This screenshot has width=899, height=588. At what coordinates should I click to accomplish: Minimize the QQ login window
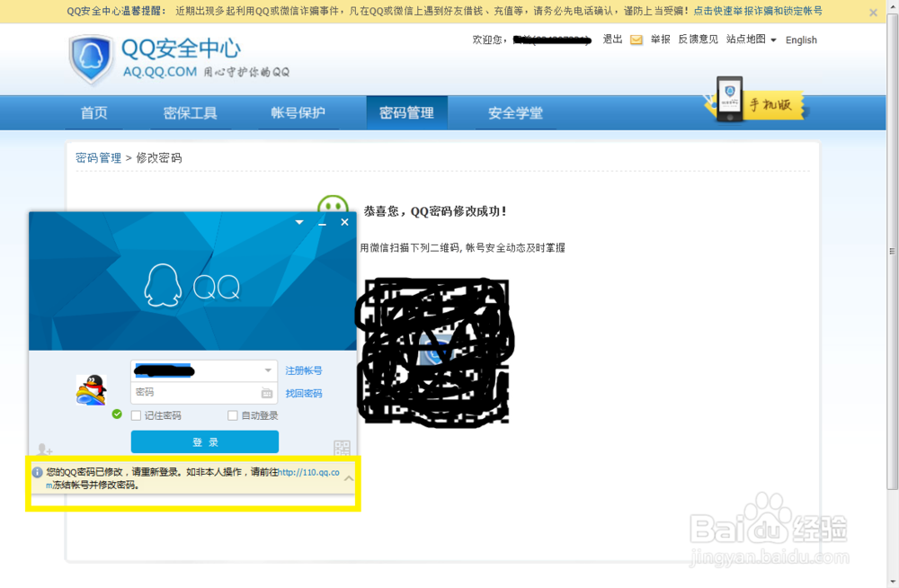[x=322, y=223]
